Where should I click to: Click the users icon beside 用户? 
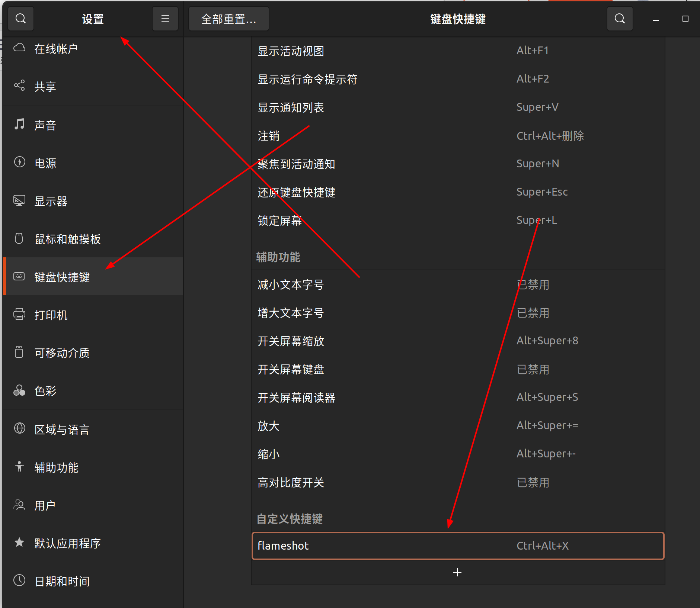pyautogui.click(x=19, y=505)
